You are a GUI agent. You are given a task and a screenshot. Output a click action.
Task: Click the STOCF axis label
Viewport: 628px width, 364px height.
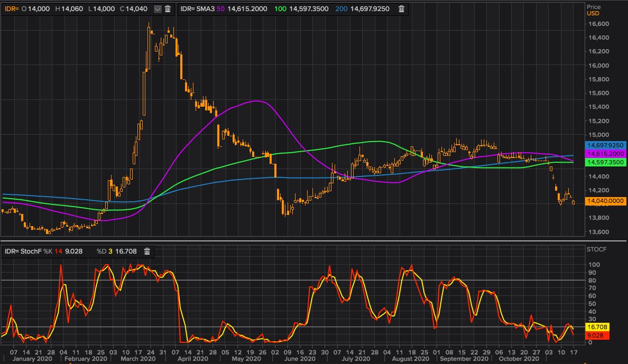click(x=596, y=249)
